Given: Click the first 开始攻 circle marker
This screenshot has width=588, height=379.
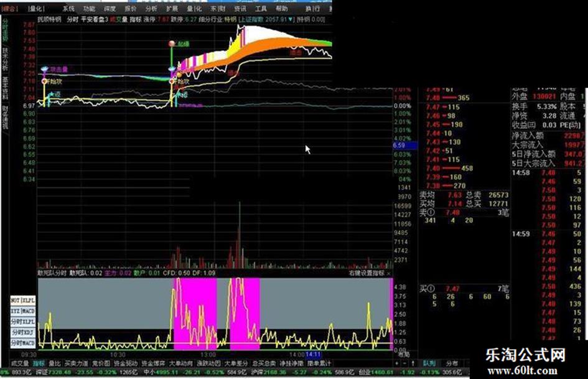Looking at the screenshot, I should 45,81.
